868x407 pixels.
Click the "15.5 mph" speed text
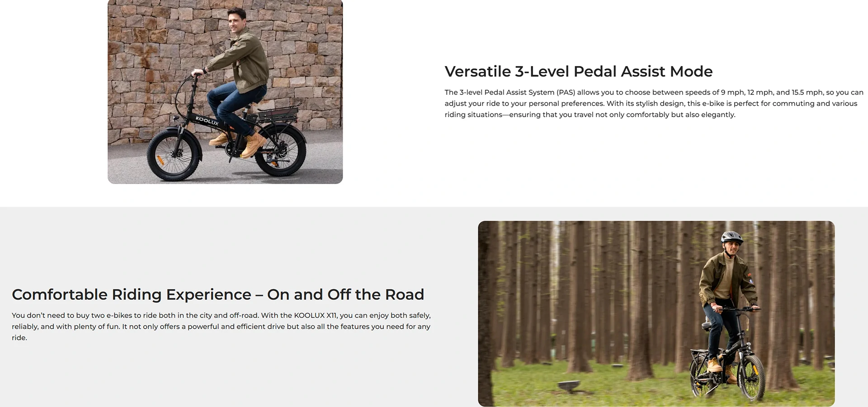coord(807,92)
